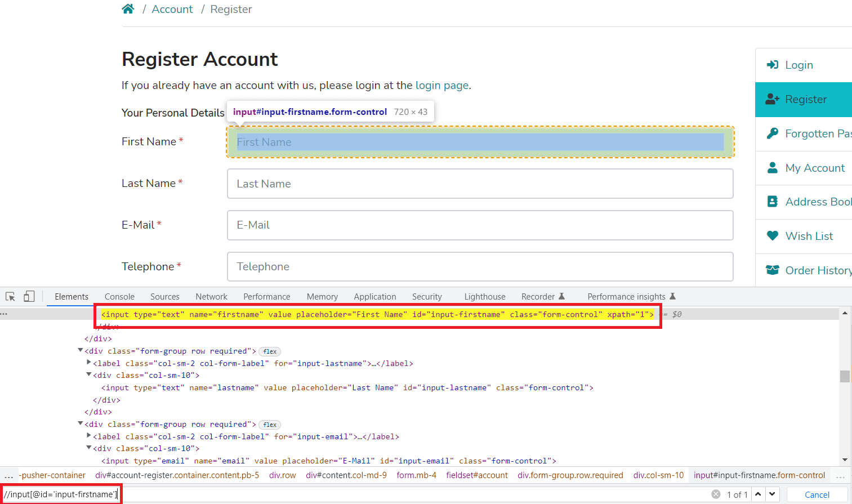The width and height of the screenshot is (852, 504).
Task: Click the Address Book icon
Action: coord(771,202)
